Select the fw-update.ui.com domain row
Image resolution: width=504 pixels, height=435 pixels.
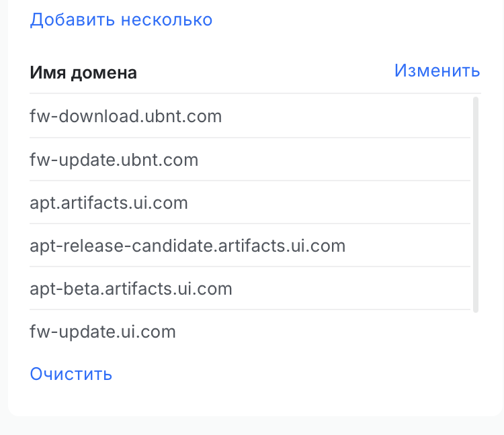click(103, 332)
